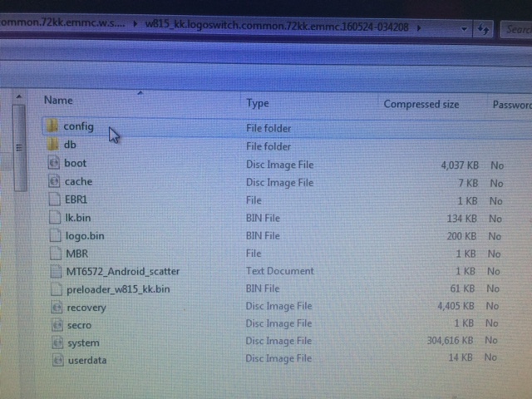Select the db folder icon
The height and width of the screenshot is (399, 532).
52,144
